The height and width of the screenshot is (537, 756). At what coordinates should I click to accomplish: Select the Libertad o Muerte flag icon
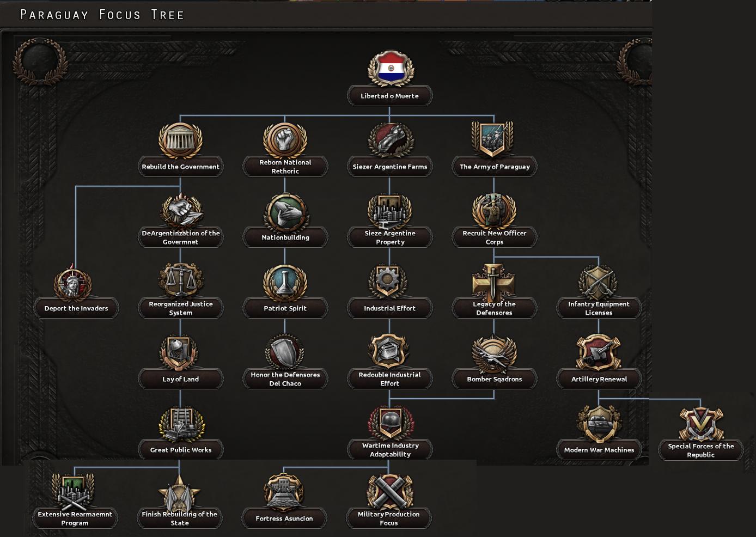tap(390, 69)
